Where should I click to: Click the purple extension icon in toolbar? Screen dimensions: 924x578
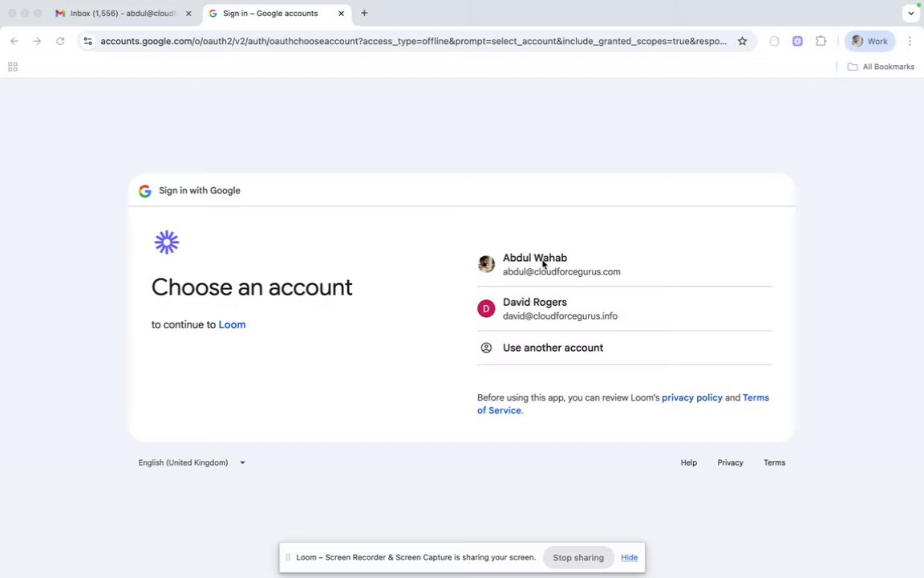[797, 41]
